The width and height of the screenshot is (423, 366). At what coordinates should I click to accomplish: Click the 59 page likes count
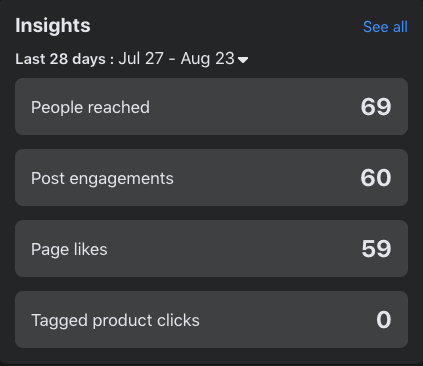click(x=376, y=249)
